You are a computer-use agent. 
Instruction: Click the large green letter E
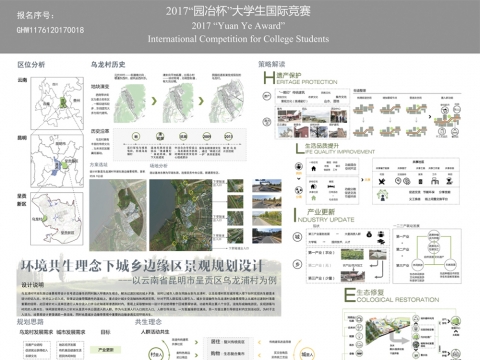(350, 295)
